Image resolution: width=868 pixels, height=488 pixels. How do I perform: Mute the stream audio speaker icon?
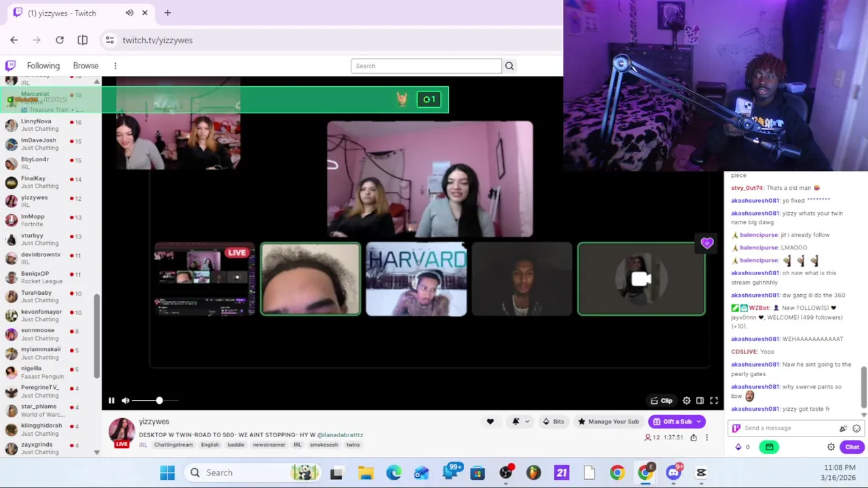coord(125,401)
